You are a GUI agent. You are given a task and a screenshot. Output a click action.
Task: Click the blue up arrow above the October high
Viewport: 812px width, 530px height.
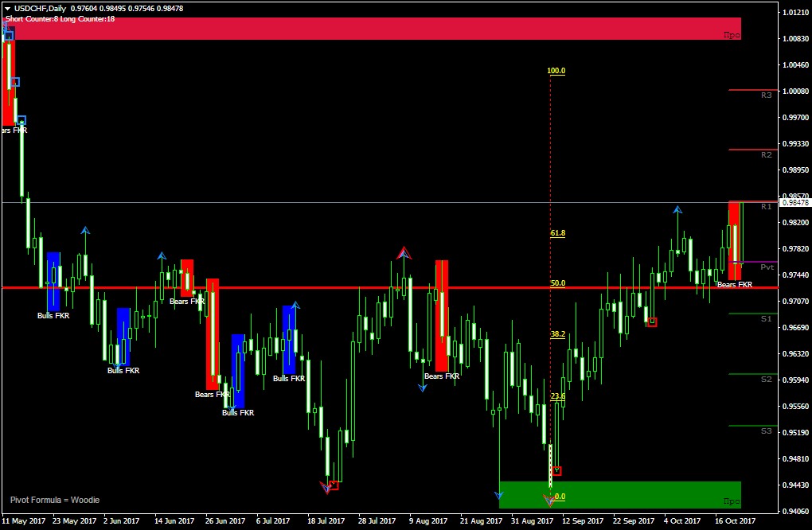click(677, 209)
